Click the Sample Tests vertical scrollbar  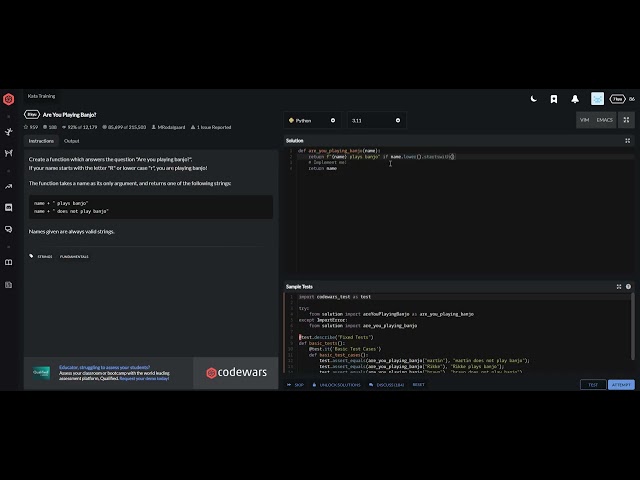tap(633, 327)
